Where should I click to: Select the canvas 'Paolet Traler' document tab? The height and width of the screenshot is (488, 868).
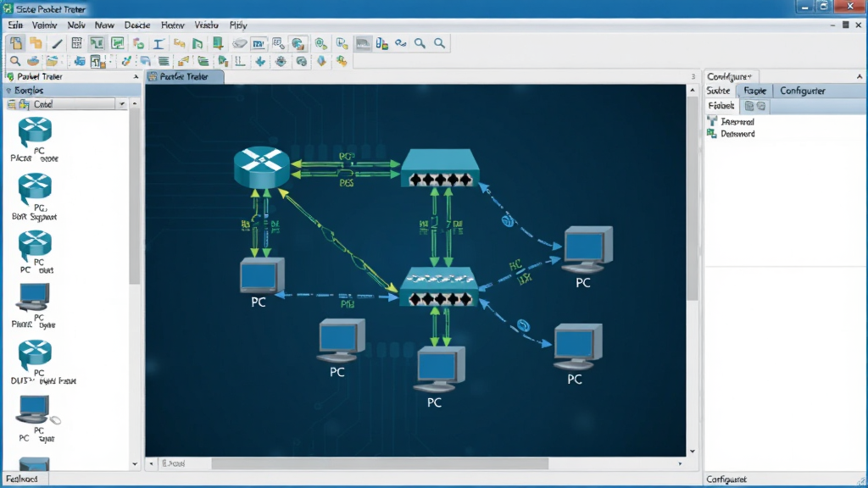point(184,77)
